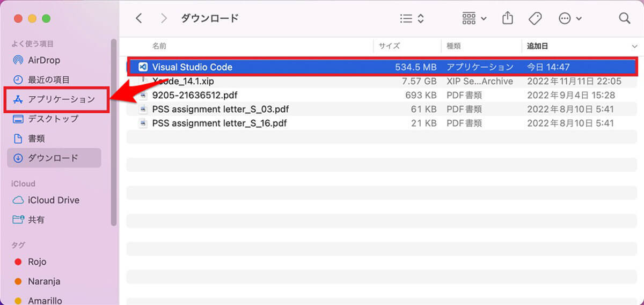Open 書類 in the sidebar
The image size is (644, 305).
pyautogui.click(x=36, y=139)
